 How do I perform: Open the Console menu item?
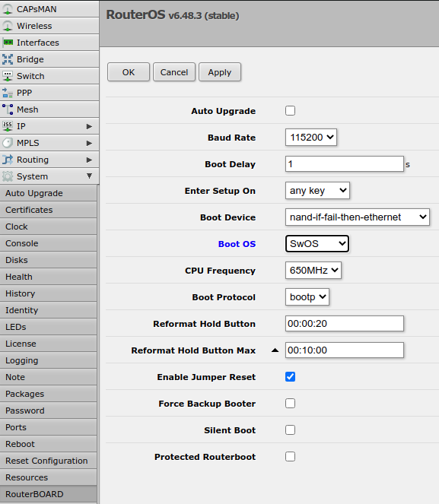(x=48, y=243)
